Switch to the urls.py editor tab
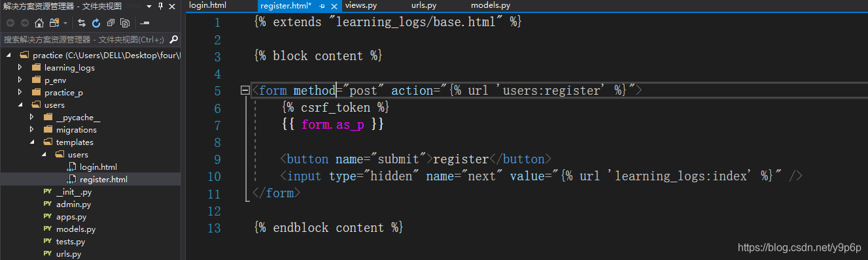Viewport: 868px width, 260px height. click(424, 5)
